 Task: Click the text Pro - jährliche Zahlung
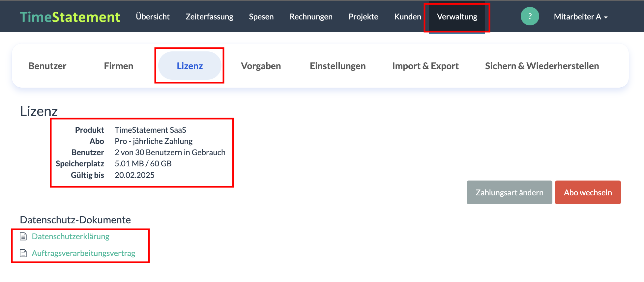point(154,141)
